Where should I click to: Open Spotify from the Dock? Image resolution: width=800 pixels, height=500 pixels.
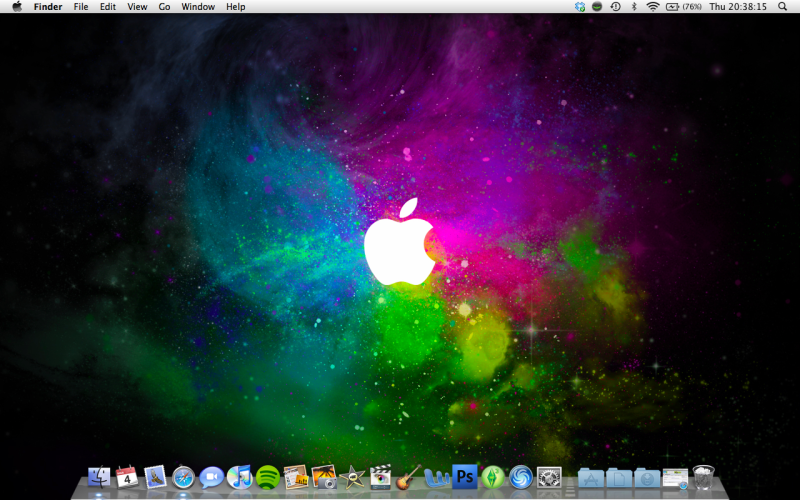click(x=268, y=478)
